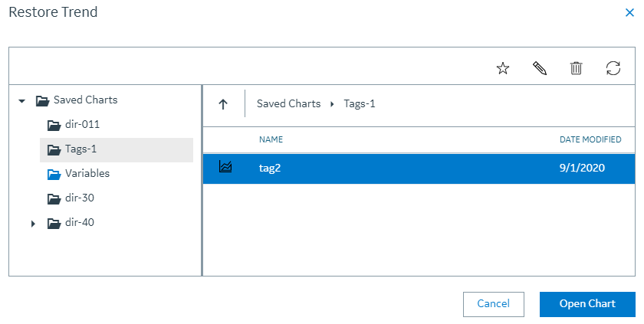The image size is (644, 324).
Task: Click Tags-1 in the breadcrumb path
Action: point(360,103)
